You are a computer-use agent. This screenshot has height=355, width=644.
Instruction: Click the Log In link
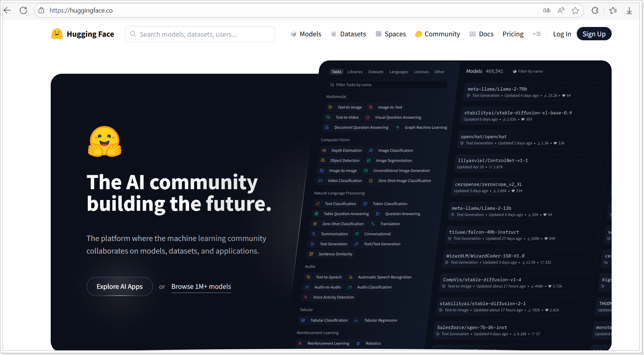coord(562,34)
